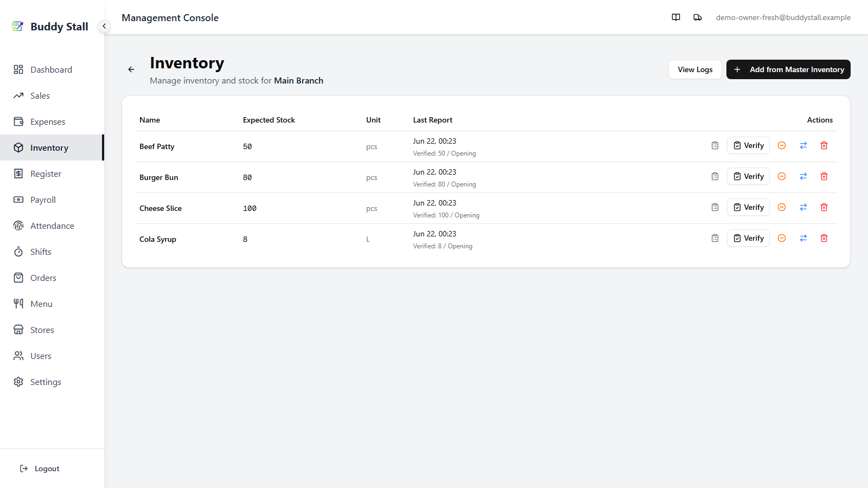Log out using the Logout link
Image resolution: width=868 pixels, height=488 pixels.
[x=40, y=468]
